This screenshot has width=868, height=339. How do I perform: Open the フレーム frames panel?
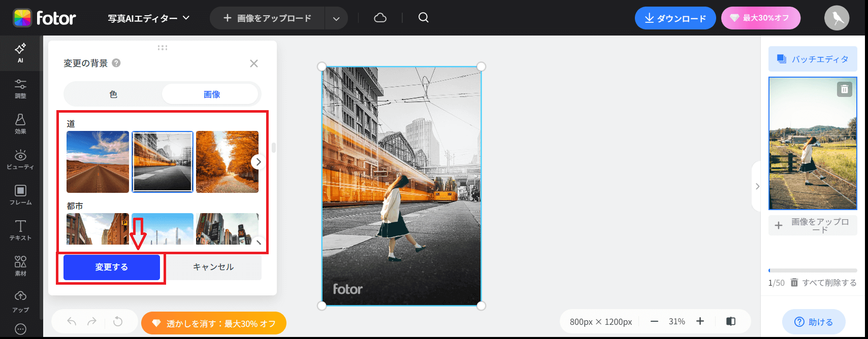(x=20, y=195)
